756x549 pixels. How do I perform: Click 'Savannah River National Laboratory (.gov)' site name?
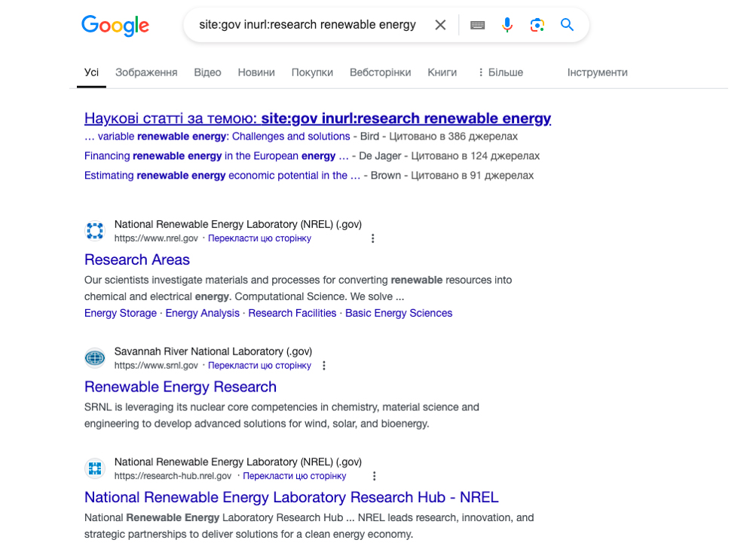click(x=213, y=351)
